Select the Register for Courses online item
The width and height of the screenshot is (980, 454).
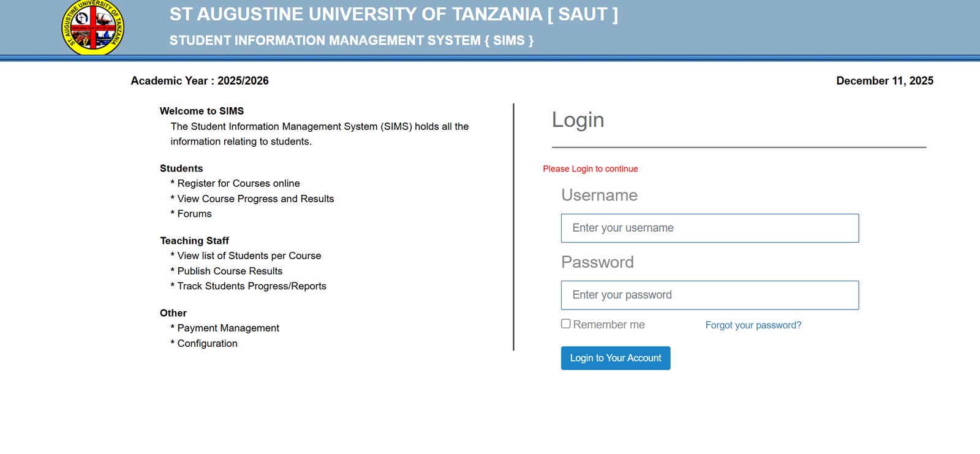(238, 183)
